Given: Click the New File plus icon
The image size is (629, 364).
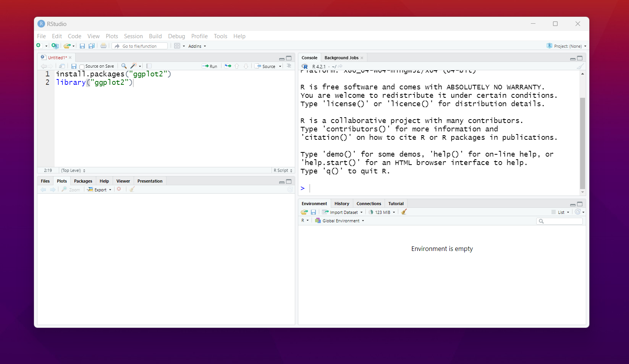Looking at the screenshot, I should [x=39, y=46].
